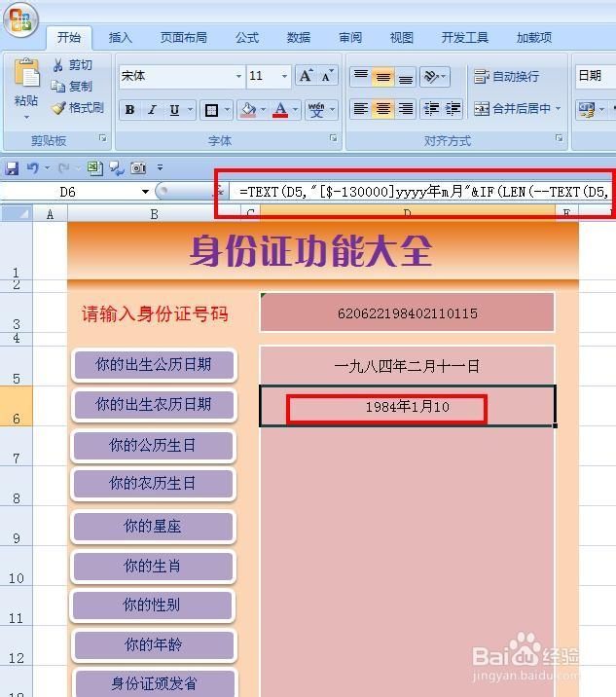Click the Name Box showing D6
The height and width of the screenshot is (697, 616).
(x=67, y=192)
